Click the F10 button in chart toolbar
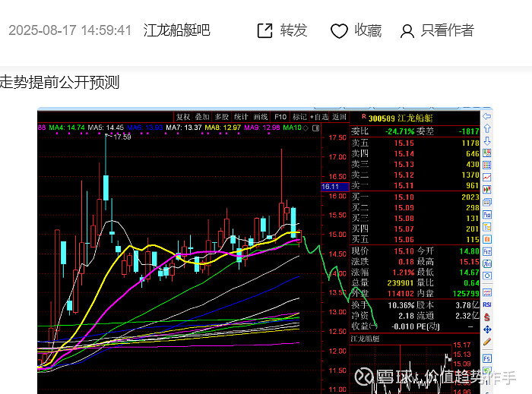532x394 pixels. [280, 117]
